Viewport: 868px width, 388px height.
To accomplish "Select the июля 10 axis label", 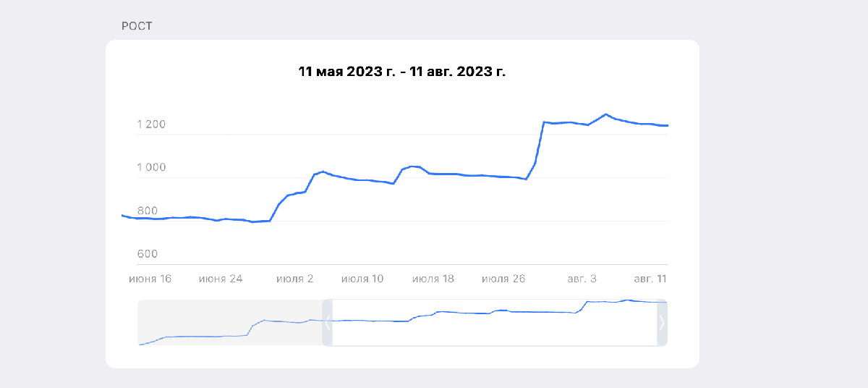I will point(362,278).
